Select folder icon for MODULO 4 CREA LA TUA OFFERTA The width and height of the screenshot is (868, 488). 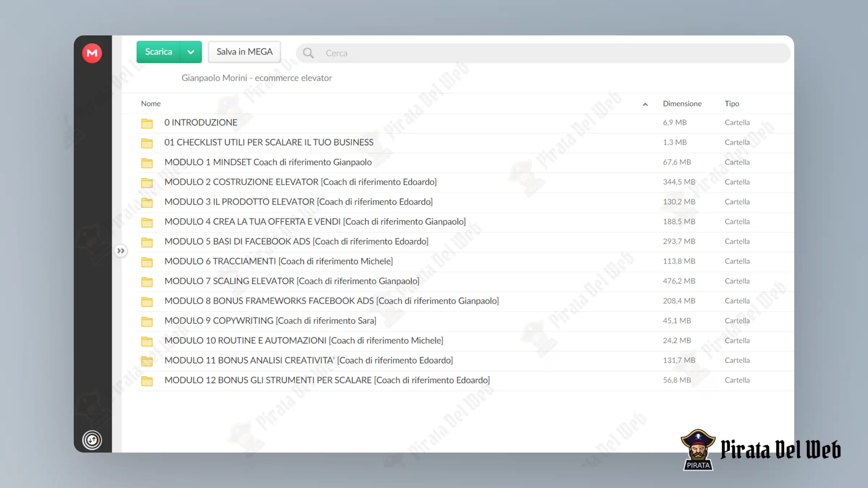147,222
